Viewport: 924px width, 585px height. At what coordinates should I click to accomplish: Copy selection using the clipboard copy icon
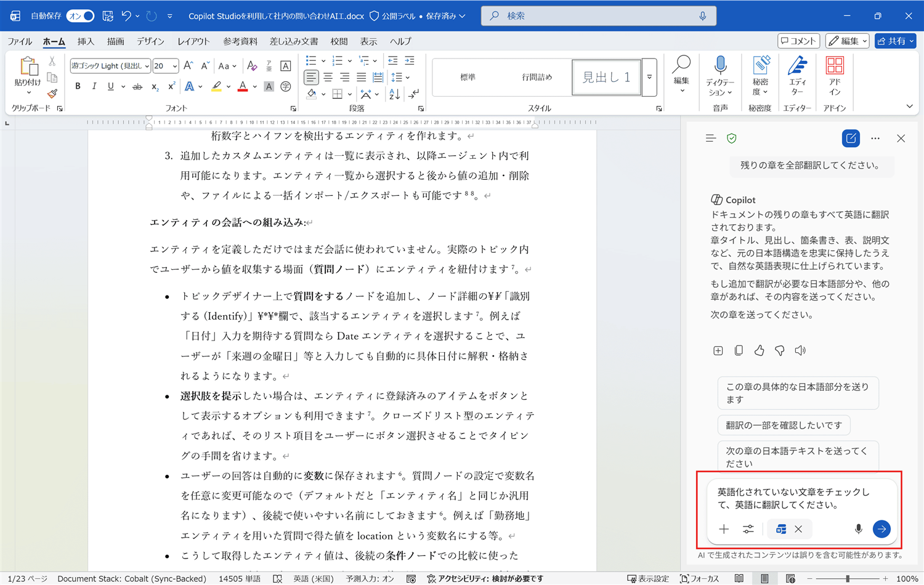(52, 78)
